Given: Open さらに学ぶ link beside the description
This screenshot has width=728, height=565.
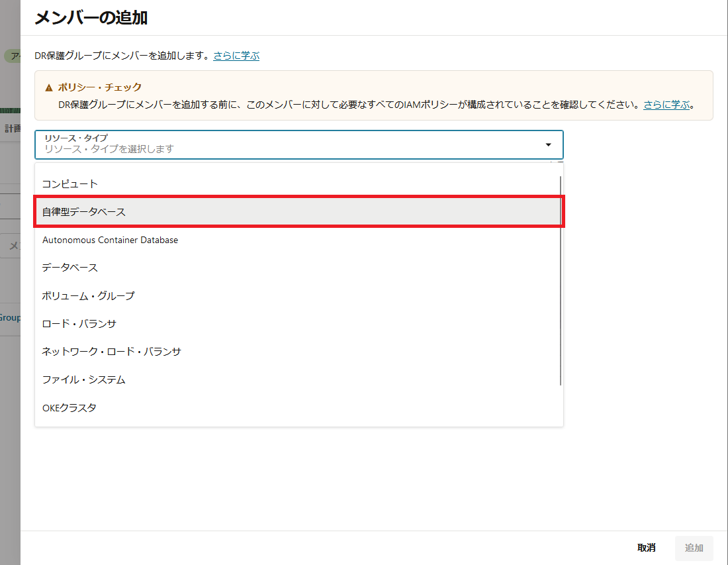Looking at the screenshot, I should coord(236,56).
